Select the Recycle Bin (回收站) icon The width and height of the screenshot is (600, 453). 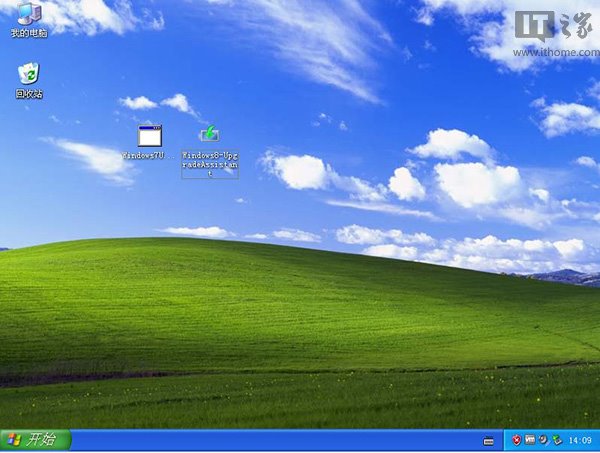click(x=28, y=74)
